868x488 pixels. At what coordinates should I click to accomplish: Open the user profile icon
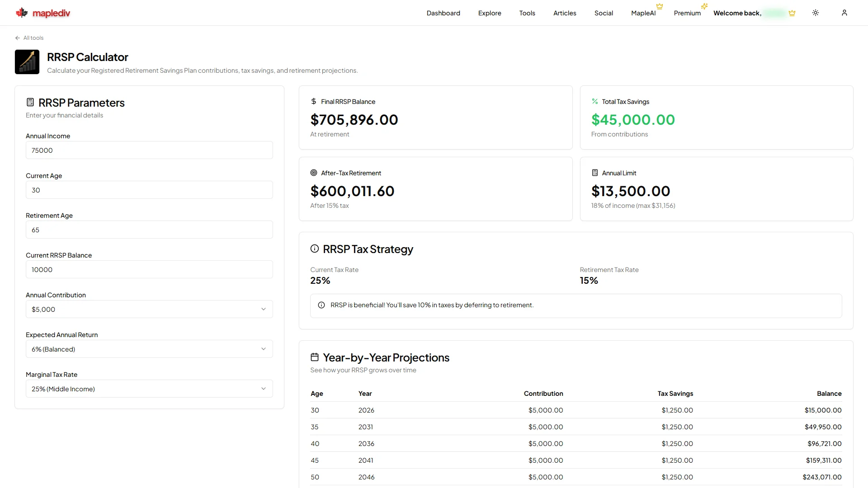(844, 13)
